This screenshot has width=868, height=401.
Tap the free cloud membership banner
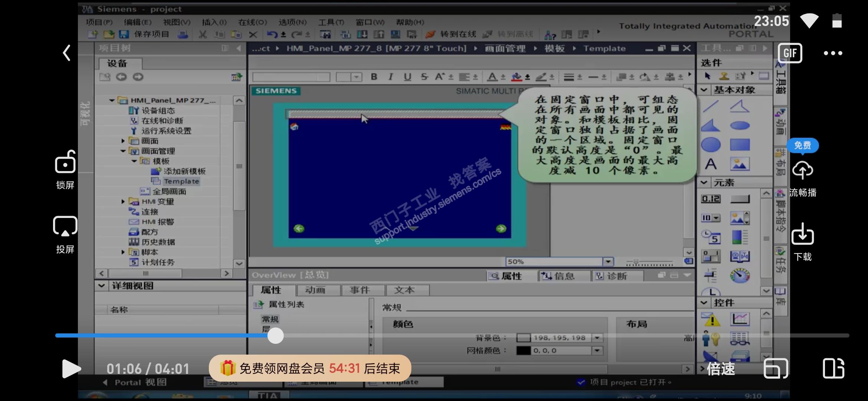click(x=310, y=368)
